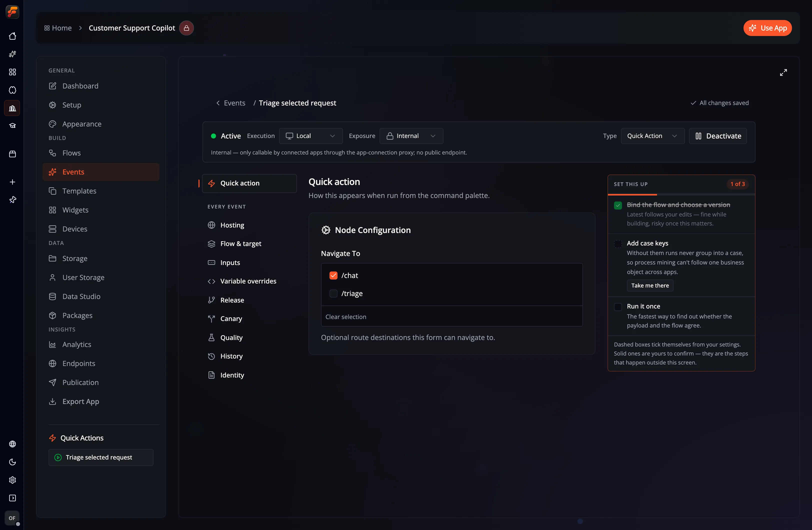Open the Exposure Internal dropdown
Image resolution: width=812 pixels, height=530 pixels.
(x=411, y=136)
